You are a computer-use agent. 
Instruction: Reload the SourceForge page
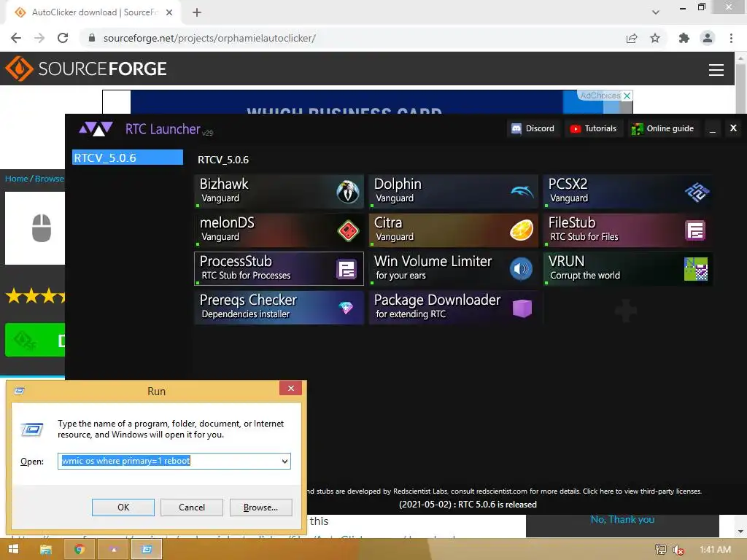[63, 38]
